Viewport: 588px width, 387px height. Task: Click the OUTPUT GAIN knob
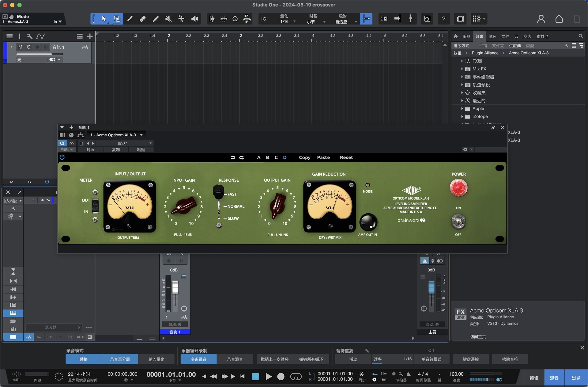(x=277, y=207)
